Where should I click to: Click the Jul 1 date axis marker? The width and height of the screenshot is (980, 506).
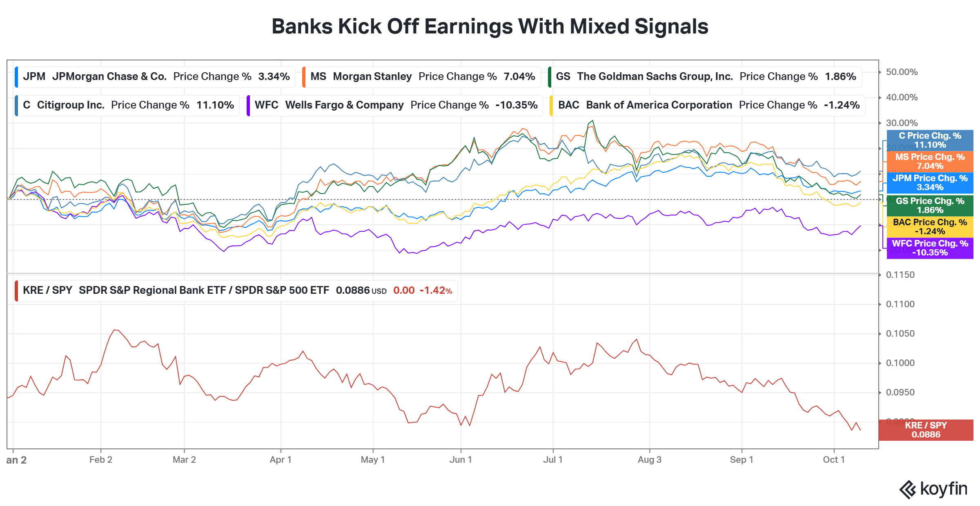[553, 460]
